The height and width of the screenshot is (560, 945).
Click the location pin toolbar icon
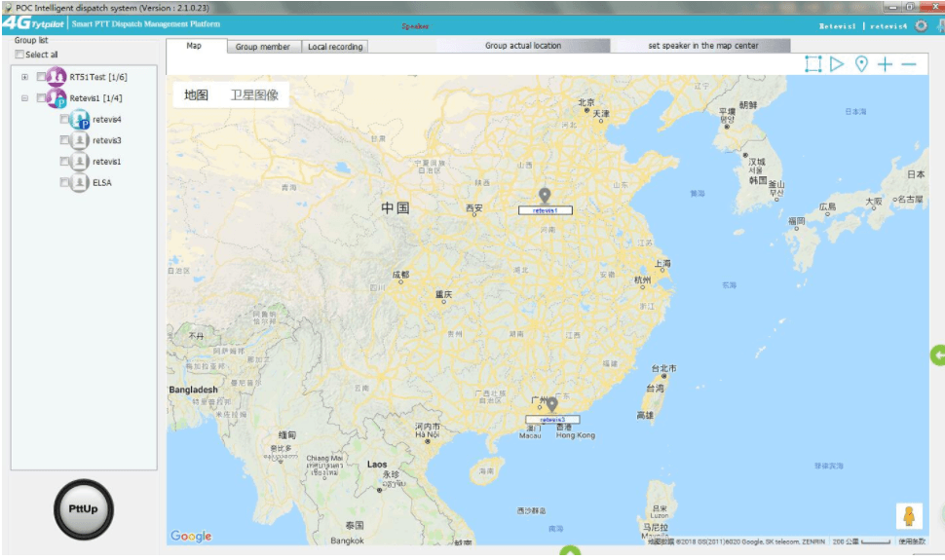click(862, 64)
